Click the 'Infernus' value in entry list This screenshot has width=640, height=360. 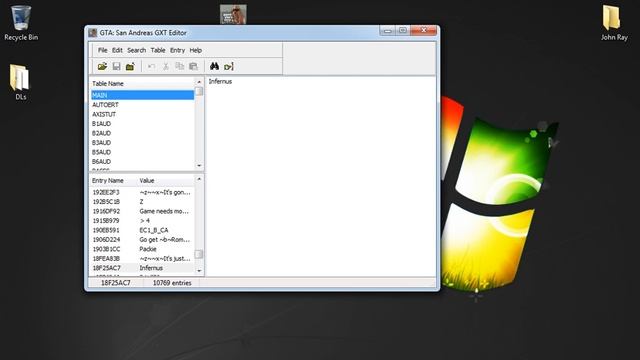point(151,268)
